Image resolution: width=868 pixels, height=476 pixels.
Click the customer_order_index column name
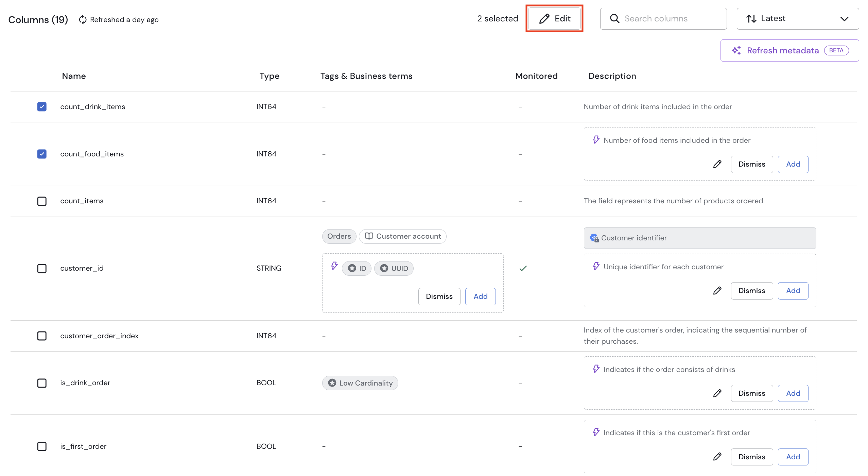click(99, 336)
